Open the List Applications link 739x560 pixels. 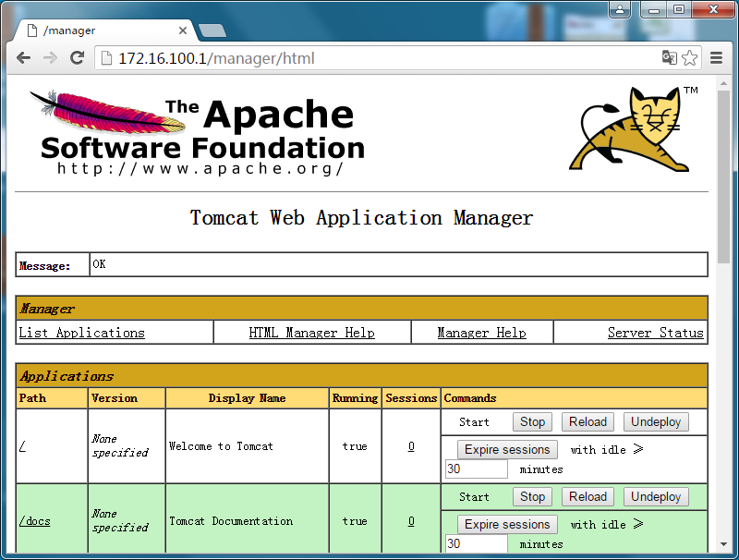pos(81,333)
